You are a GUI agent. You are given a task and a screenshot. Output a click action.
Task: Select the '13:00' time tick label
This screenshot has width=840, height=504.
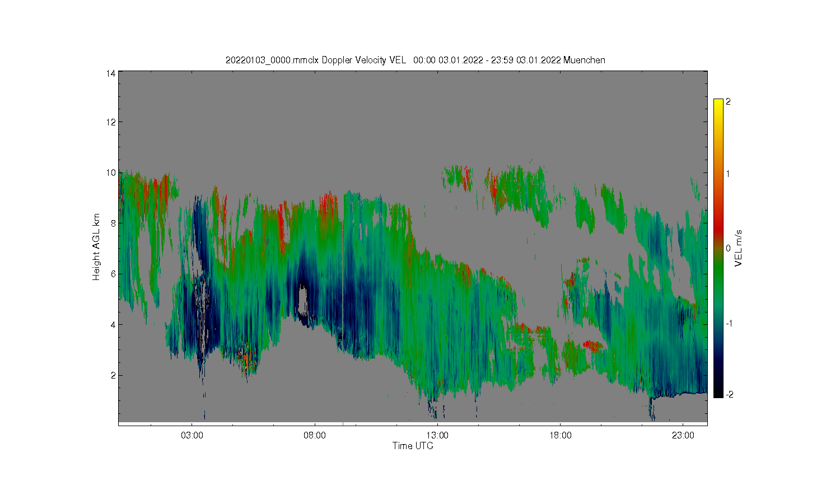tap(437, 435)
